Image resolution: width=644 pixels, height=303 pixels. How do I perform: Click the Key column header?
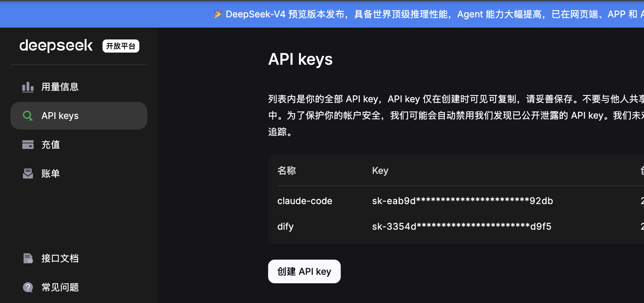380,171
